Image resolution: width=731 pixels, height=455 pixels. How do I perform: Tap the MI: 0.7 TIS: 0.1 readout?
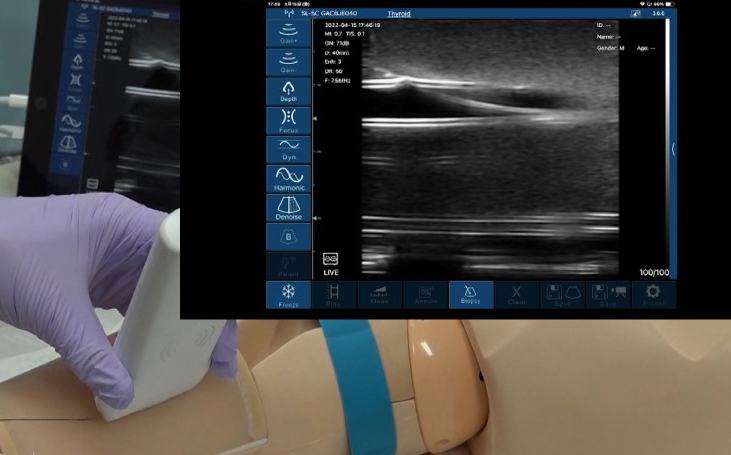345,34
